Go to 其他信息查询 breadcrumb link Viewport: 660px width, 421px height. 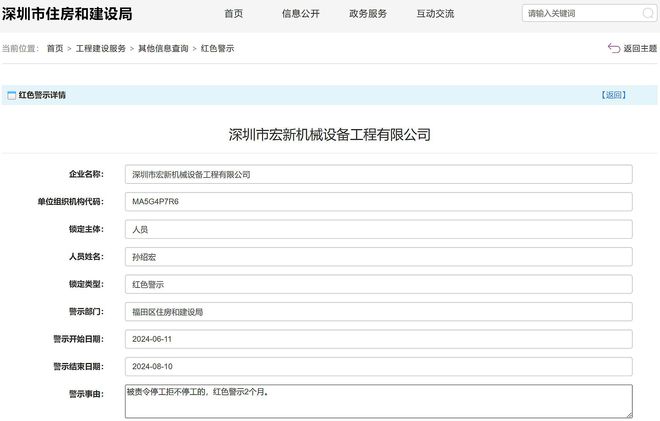163,48
